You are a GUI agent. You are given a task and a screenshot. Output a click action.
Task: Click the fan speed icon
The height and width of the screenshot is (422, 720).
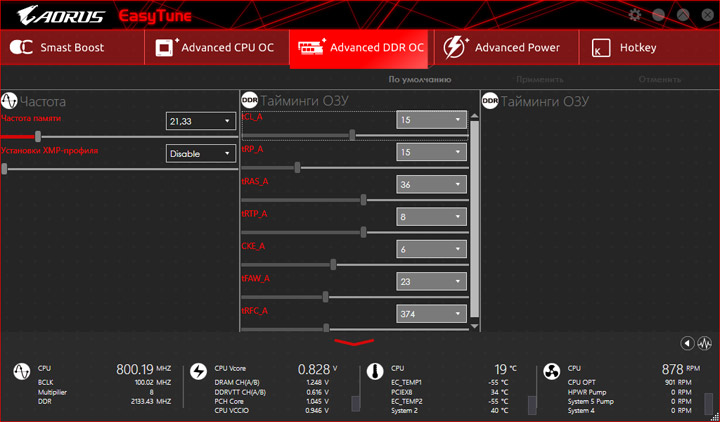551,371
